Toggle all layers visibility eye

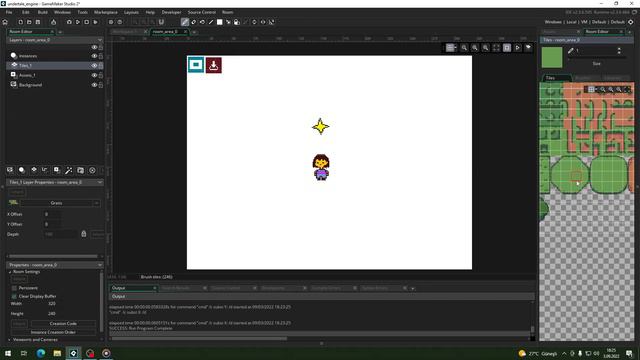pyautogui.click(x=94, y=47)
